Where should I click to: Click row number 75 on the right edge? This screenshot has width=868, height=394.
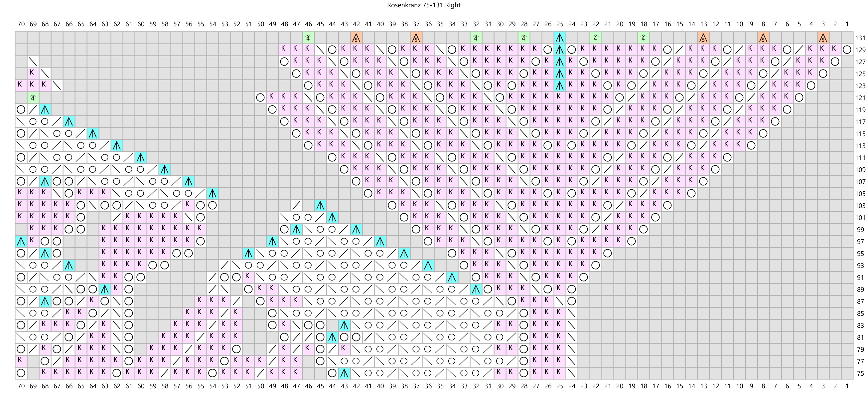[x=860, y=373]
